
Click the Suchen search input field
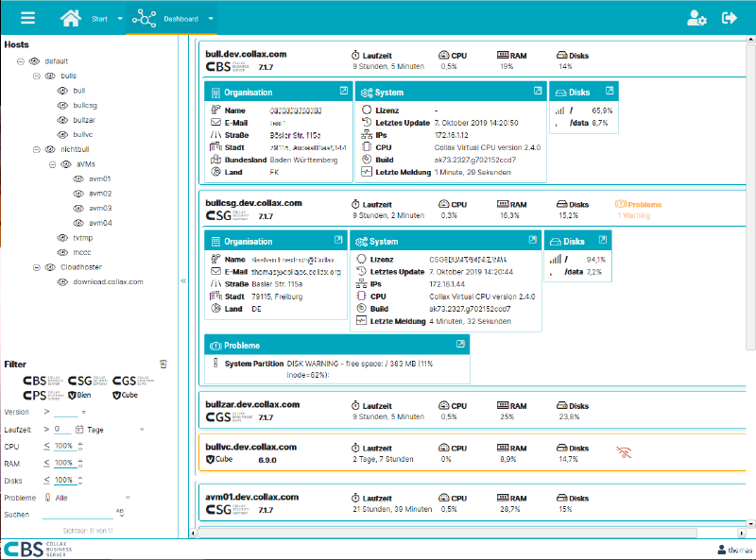pos(77,516)
